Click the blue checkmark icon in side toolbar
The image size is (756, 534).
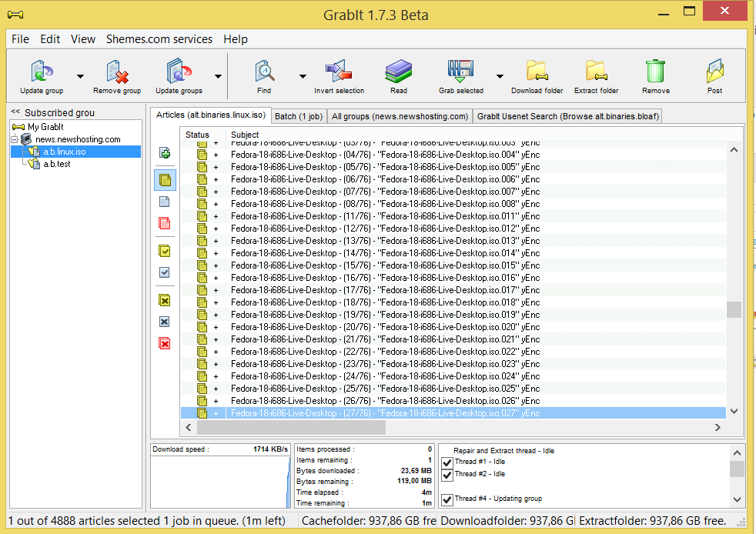pos(165,272)
